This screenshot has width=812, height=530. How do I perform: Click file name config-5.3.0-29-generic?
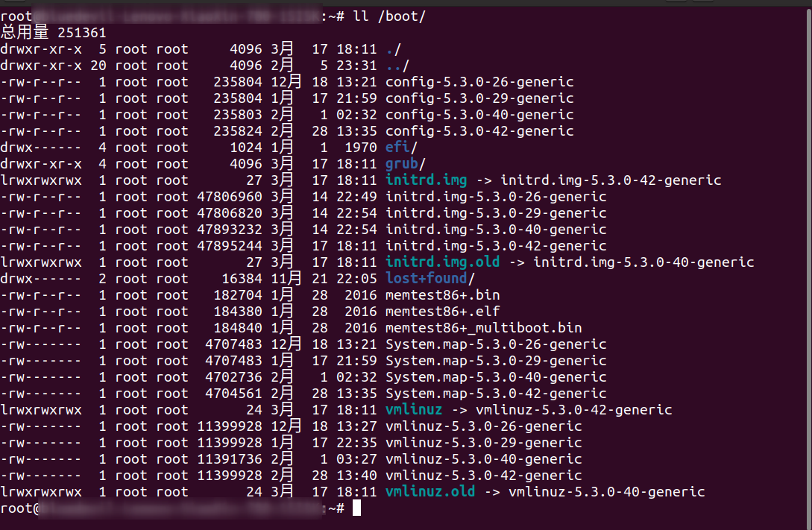pyautogui.click(x=479, y=98)
